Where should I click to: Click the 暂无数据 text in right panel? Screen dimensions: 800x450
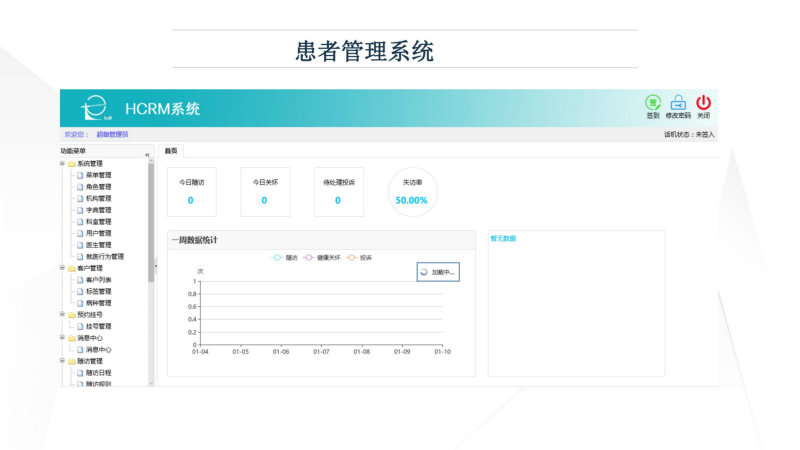point(503,238)
